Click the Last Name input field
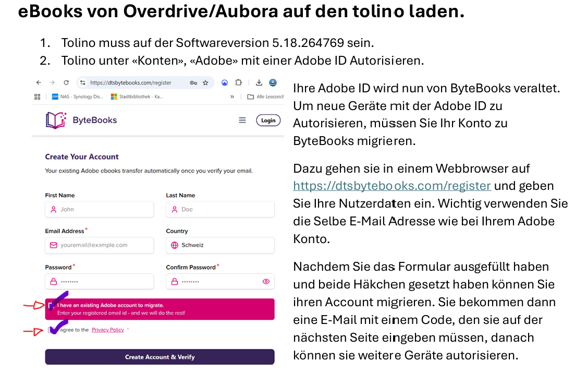 pos(220,209)
